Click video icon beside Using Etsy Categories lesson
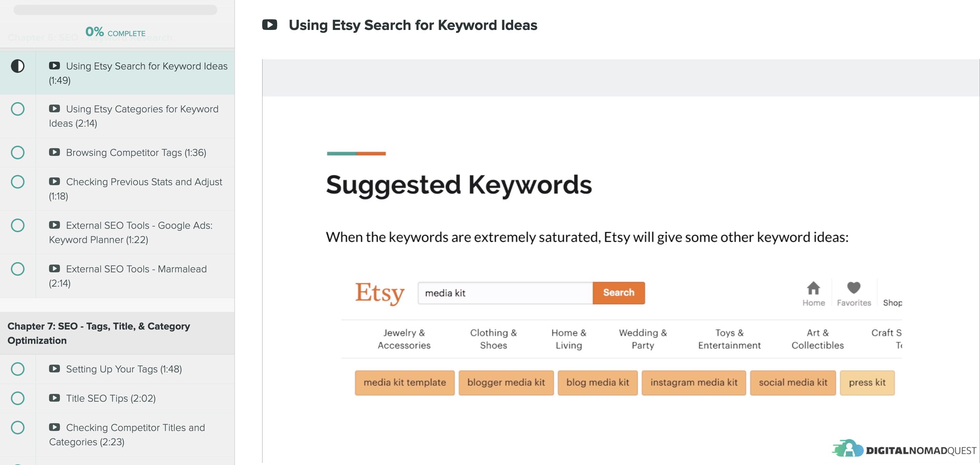980x465 pixels. point(54,109)
